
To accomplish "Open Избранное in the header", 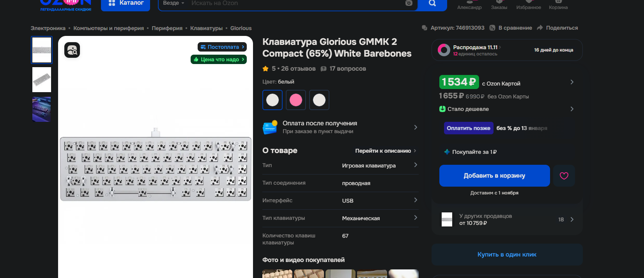I will click(529, 5).
